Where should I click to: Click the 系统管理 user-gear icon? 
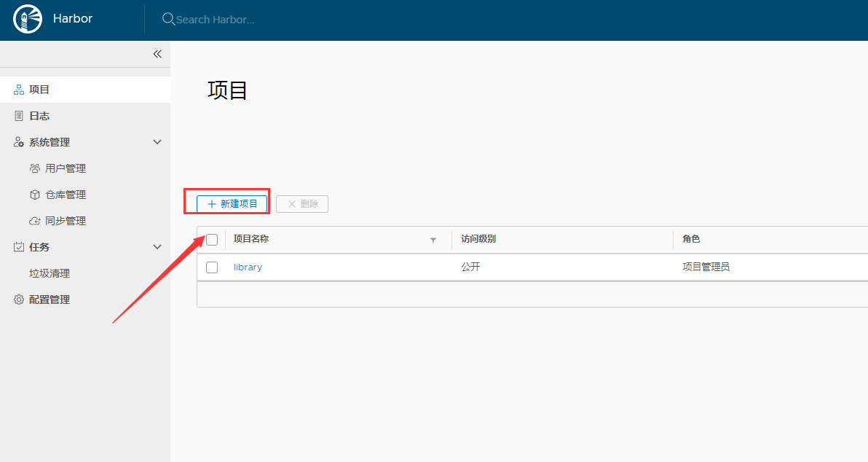19,142
